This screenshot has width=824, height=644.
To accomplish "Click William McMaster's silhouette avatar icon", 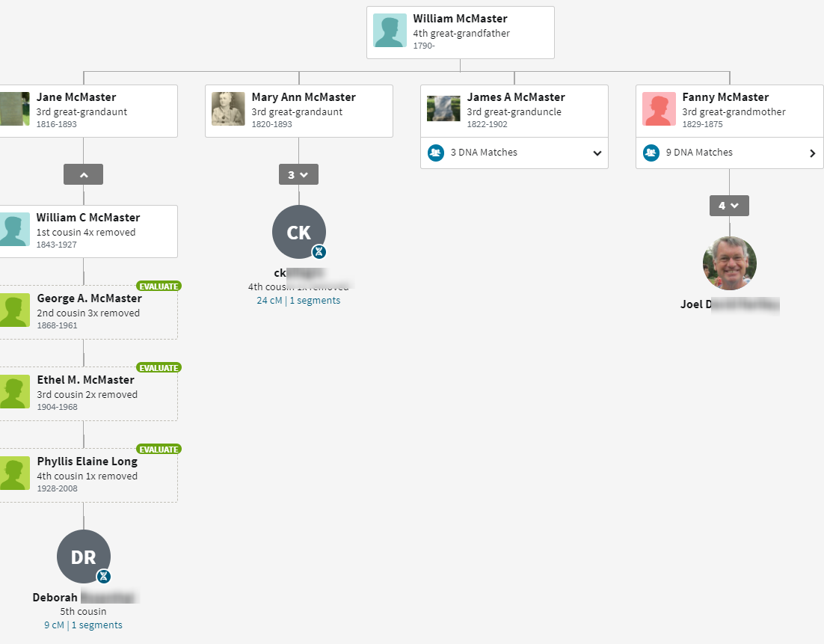I will click(x=390, y=31).
